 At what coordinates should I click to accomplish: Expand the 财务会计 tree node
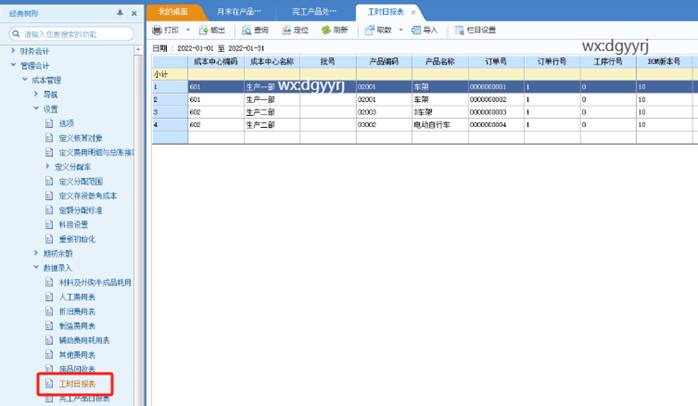point(13,51)
